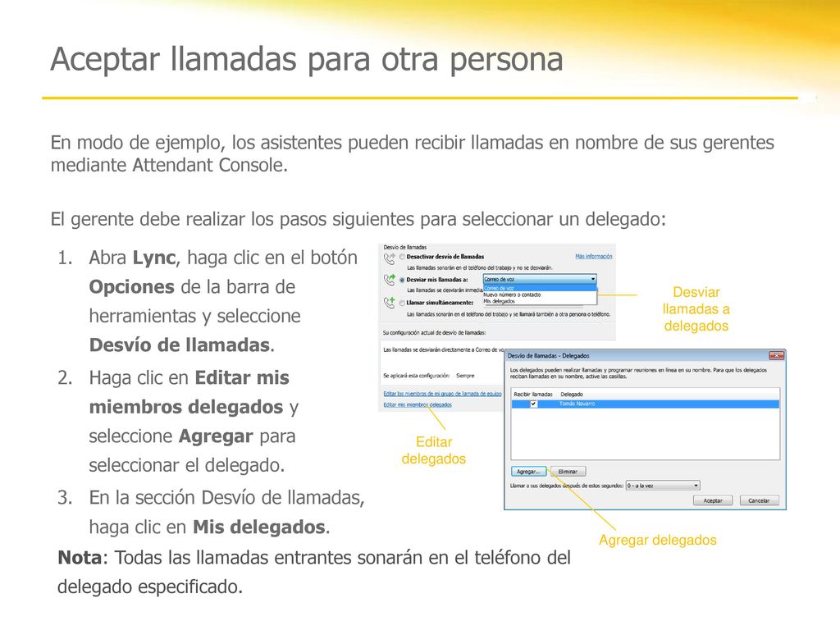
Task: Click the phone-plus icon beside Llamar simultáneamente
Action: tap(389, 303)
